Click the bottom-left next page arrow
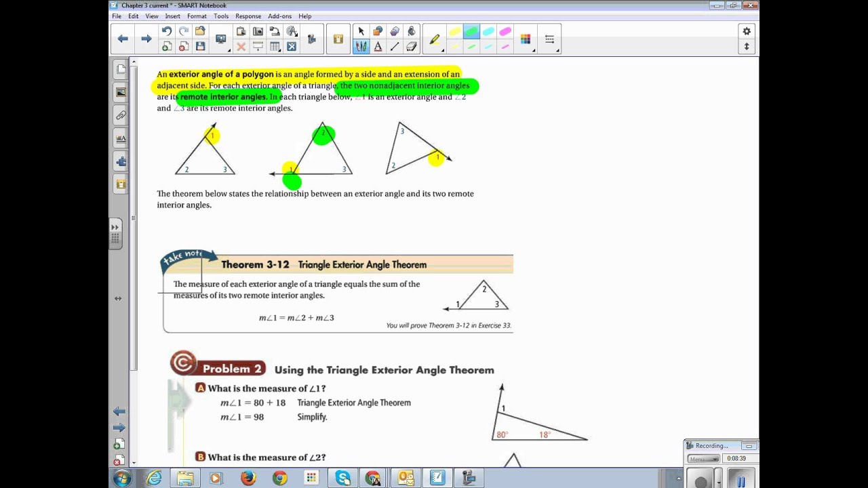868x488 pixels. [119, 428]
